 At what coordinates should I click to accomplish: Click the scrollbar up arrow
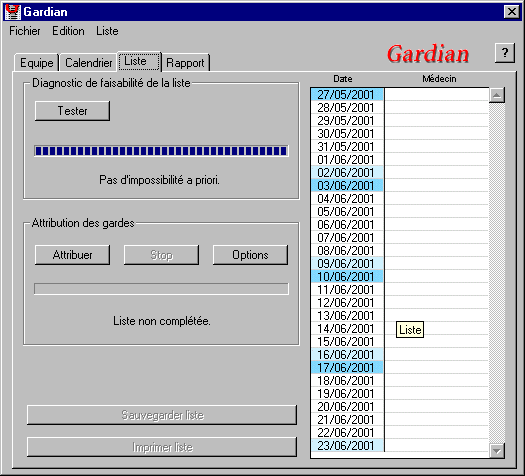497,95
